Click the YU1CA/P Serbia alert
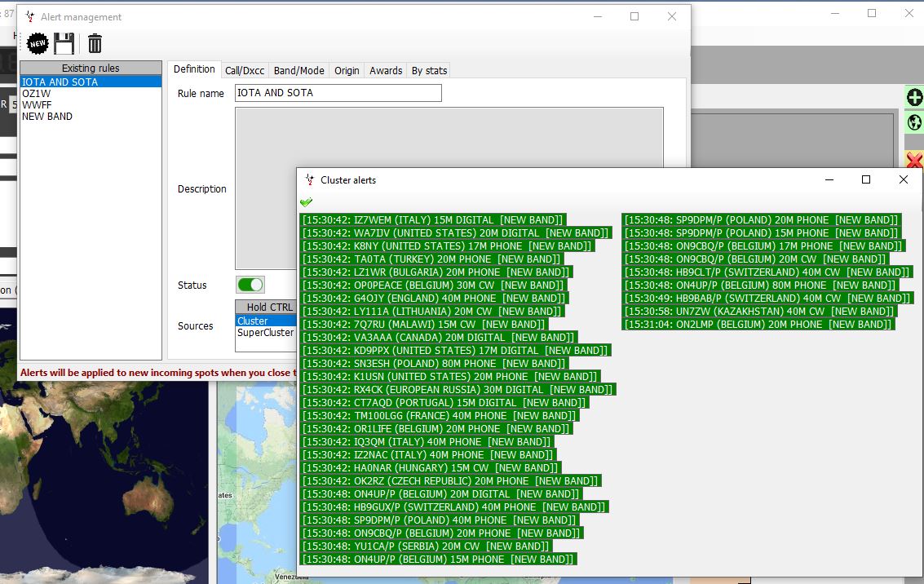Viewport: 924px width, 584px height. point(426,546)
